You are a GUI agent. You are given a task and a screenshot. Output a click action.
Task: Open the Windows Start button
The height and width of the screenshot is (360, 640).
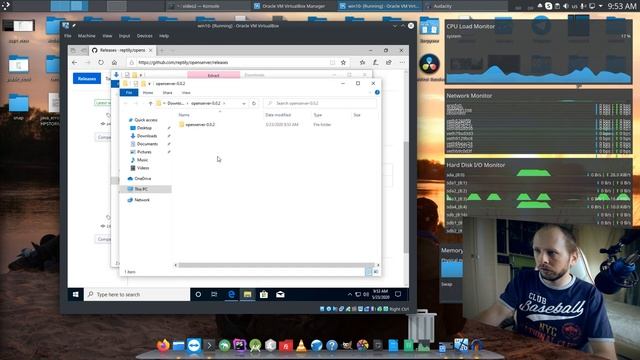[76, 294]
